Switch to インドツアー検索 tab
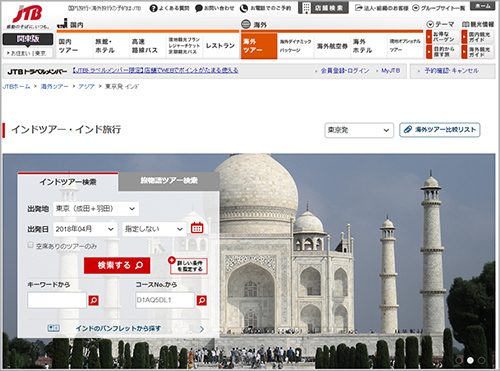This screenshot has width=500, height=371. (68, 182)
